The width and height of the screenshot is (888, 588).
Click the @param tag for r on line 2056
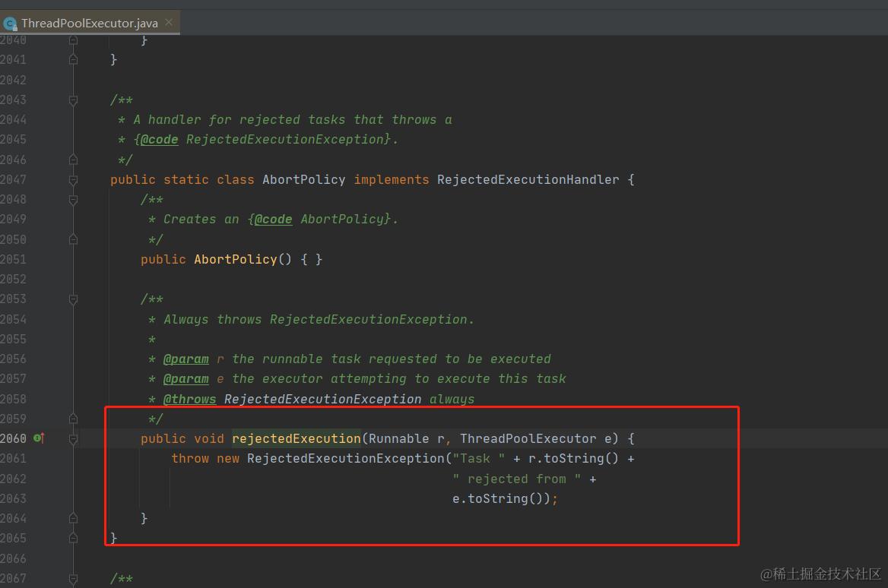click(186, 359)
